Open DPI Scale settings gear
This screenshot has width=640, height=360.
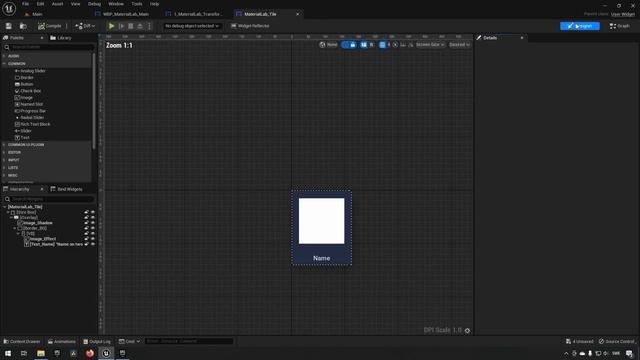click(x=467, y=331)
